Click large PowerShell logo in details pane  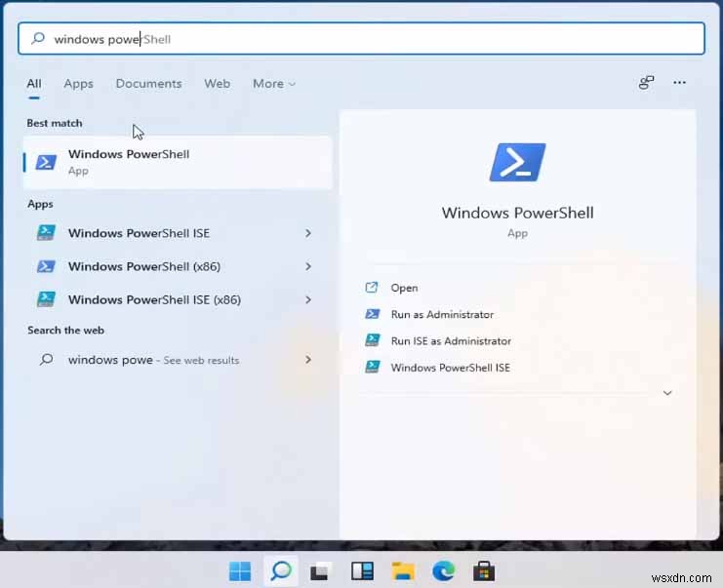pyautogui.click(x=517, y=162)
